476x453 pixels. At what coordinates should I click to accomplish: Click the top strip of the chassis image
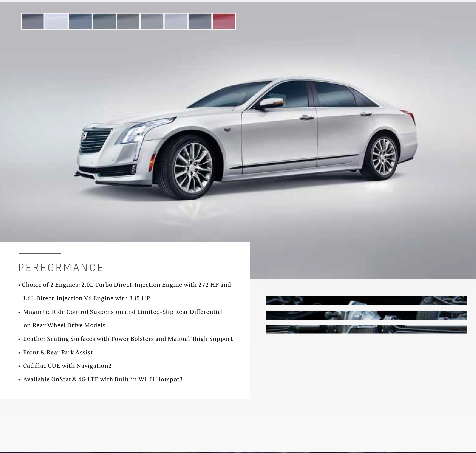click(x=366, y=300)
